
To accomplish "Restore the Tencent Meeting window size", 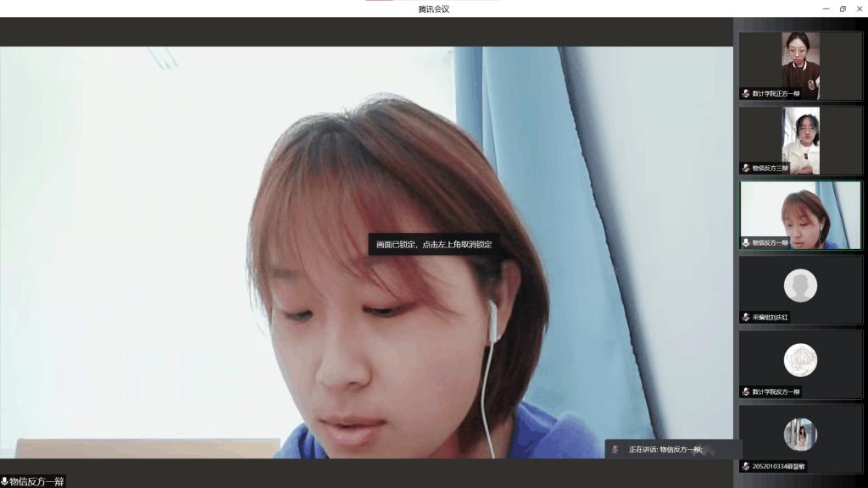I will [843, 8].
